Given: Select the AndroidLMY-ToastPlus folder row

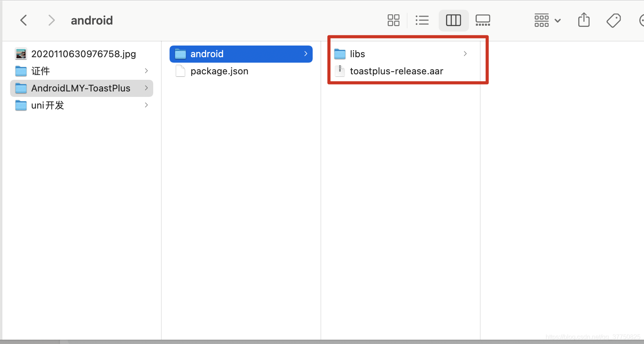Looking at the screenshot, I should 82,88.
